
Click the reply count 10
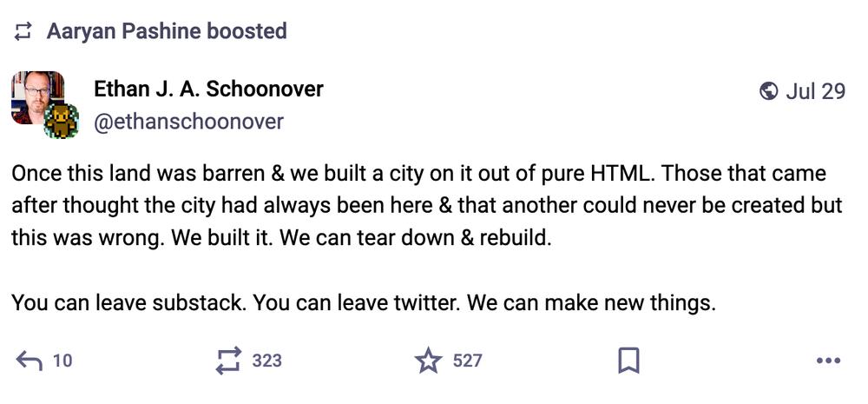62,361
